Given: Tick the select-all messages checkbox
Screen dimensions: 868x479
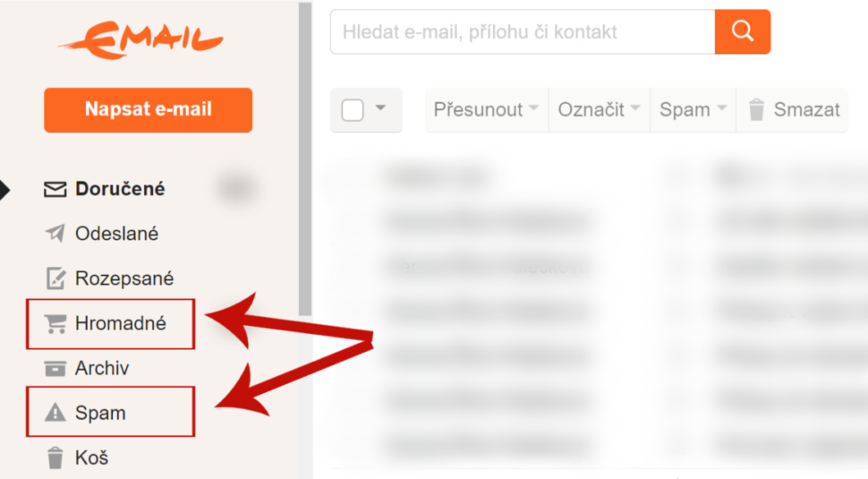Looking at the screenshot, I should tap(353, 109).
